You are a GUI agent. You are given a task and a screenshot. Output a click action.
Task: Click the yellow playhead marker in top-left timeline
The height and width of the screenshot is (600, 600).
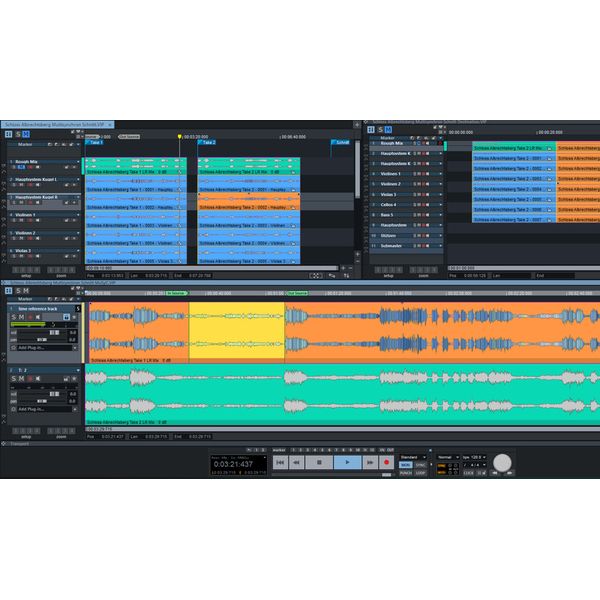(x=179, y=137)
